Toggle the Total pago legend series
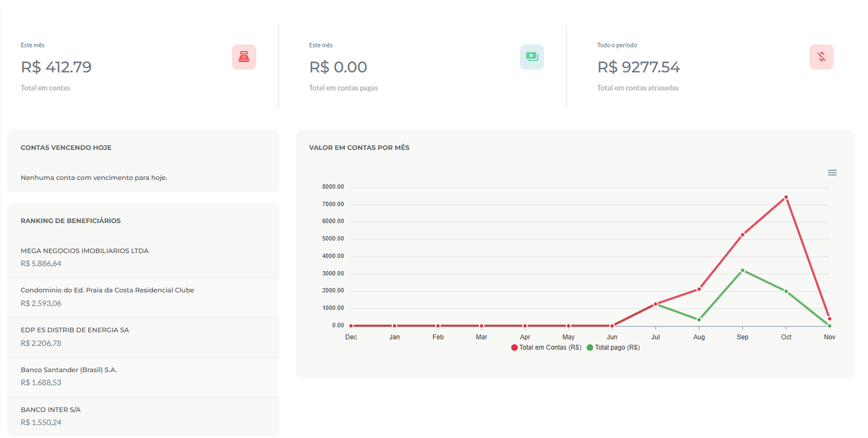Screen dimensions: 868x438 tap(617, 348)
